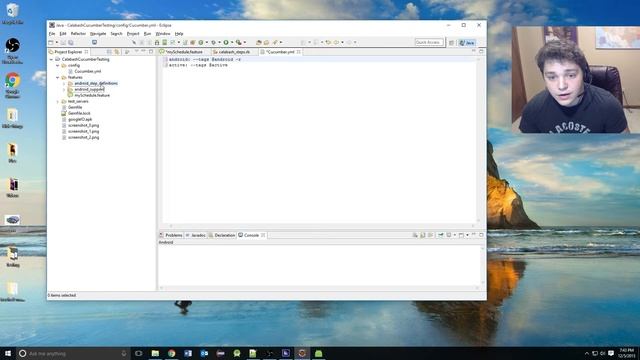
Task: Open the Run button dropdown arrow
Action: pos(232,42)
